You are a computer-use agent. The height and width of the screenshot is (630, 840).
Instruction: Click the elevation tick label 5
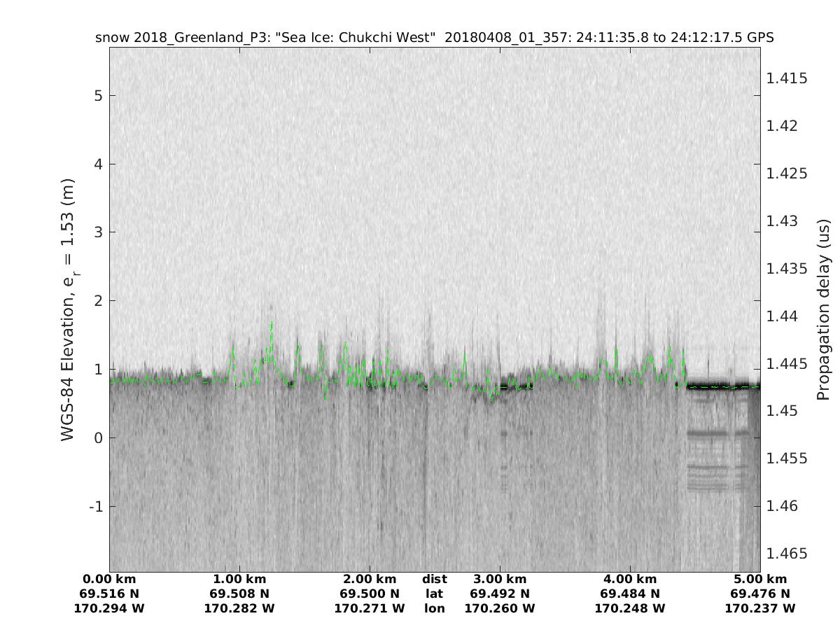(x=99, y=95)
